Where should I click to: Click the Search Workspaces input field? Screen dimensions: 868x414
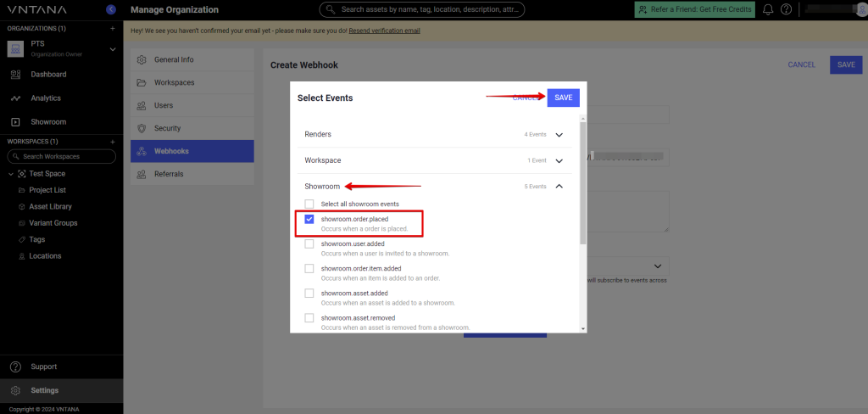tap(62, 157)
